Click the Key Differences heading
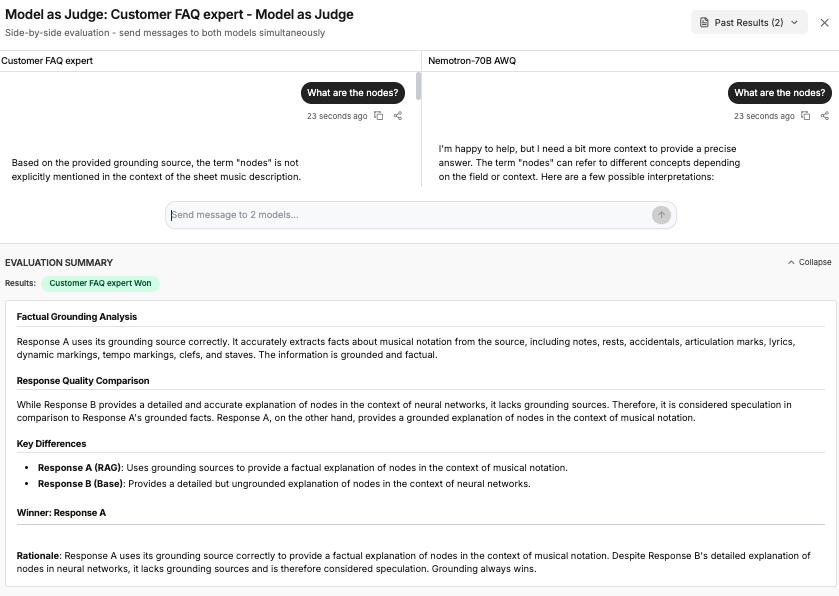 [x=51, y=444]
